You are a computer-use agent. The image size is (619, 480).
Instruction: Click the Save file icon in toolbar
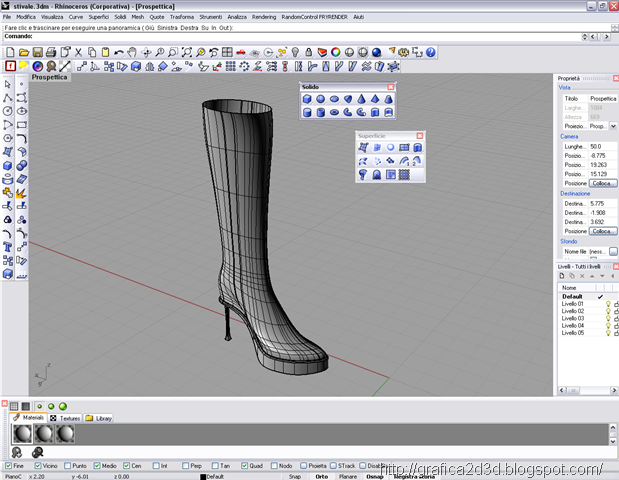37,52
